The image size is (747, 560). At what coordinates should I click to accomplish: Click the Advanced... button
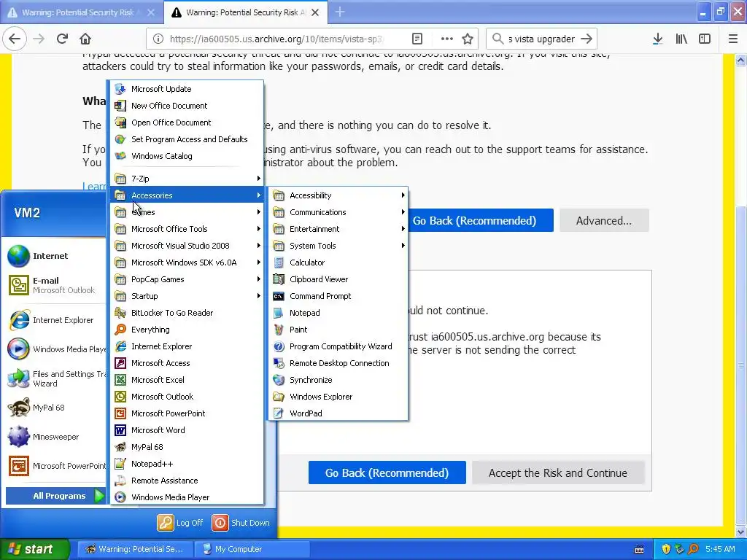tap(603, 220)
